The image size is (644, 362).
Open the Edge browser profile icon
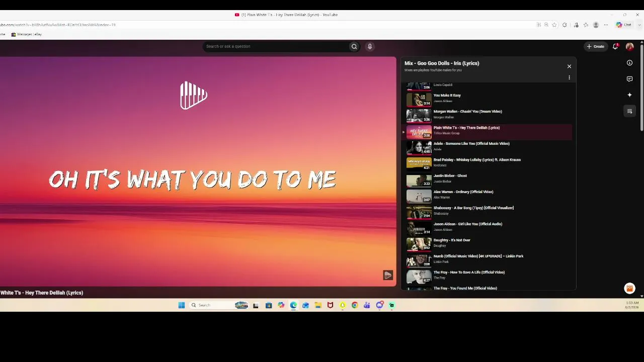point(596,25)
